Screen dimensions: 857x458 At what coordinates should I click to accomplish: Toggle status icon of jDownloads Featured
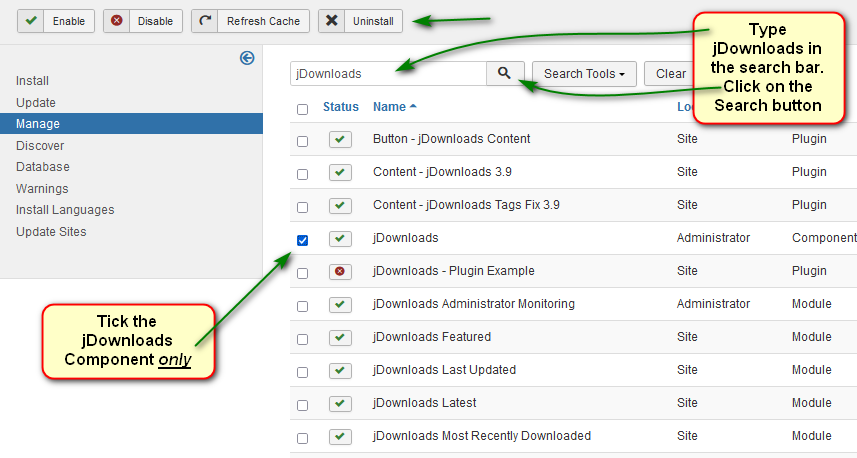point(340,337)
